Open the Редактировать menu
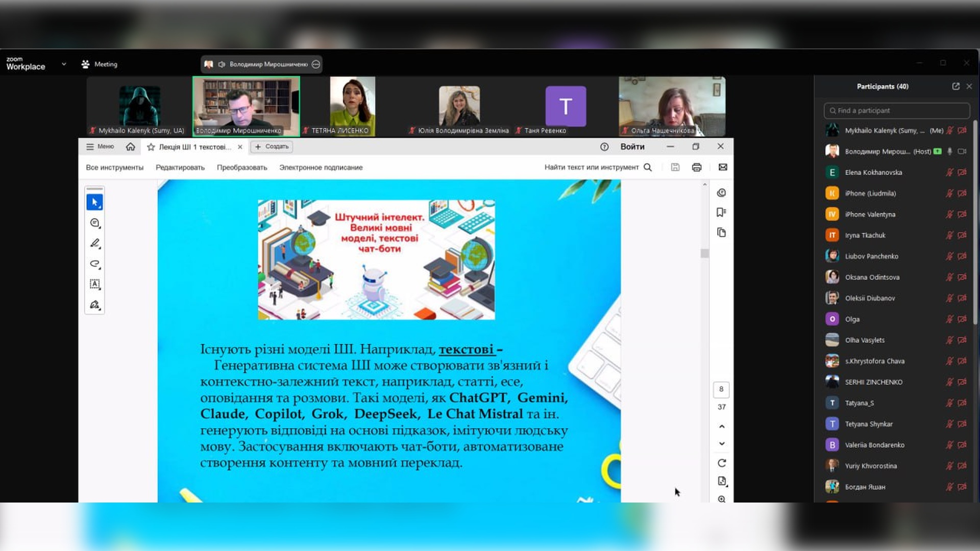The image size is (980, 551). click(180, 167)
